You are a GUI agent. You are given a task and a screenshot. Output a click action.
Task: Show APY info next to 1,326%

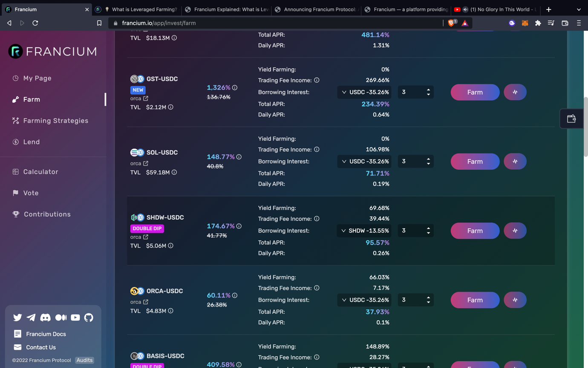coord(235,87)
